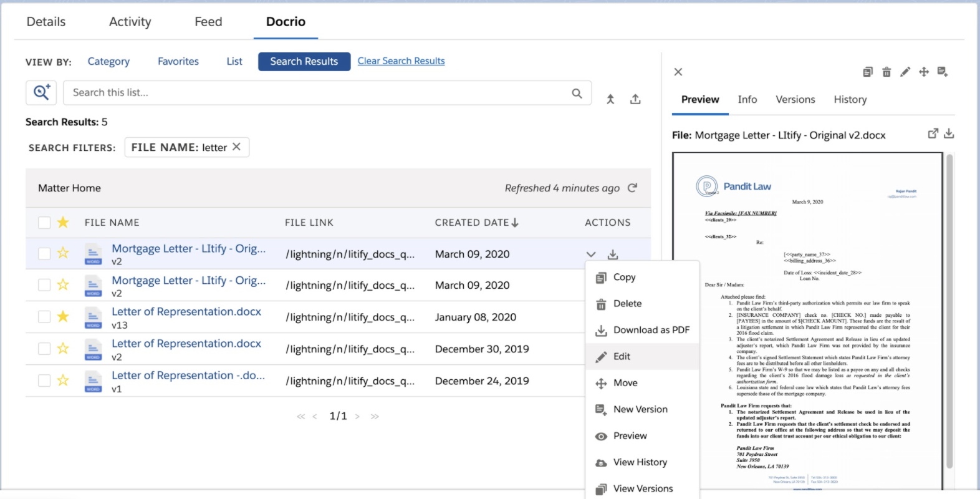
Task: Open preview file in new window
Action: [933, 133]
